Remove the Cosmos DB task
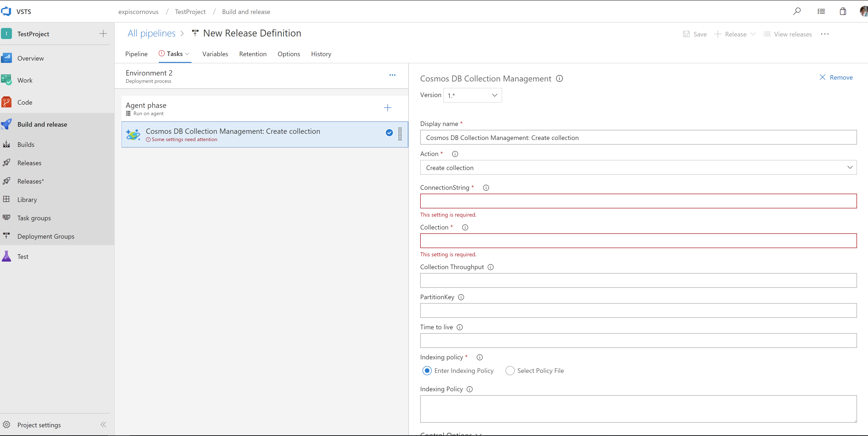Viewport: 868px width, 436px height. pyautogui.click(x=836, y=77)
